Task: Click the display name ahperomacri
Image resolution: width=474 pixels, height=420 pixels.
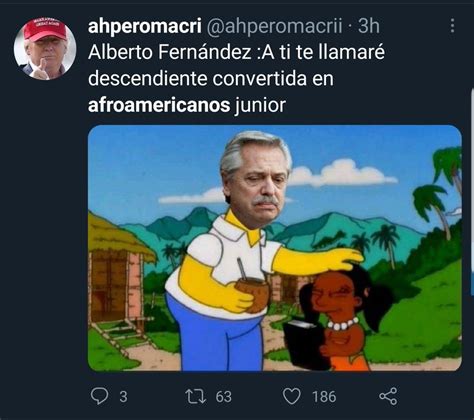Action: point(145,26)
